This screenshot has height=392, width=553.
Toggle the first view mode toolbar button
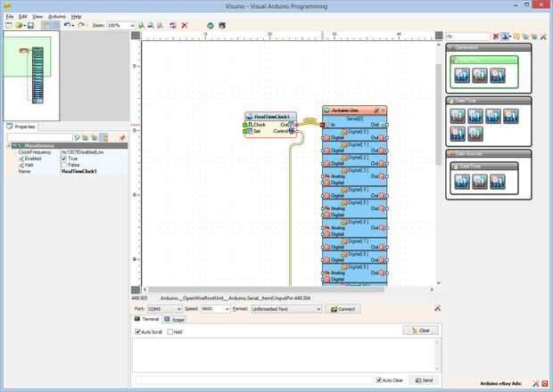point(45,25)
